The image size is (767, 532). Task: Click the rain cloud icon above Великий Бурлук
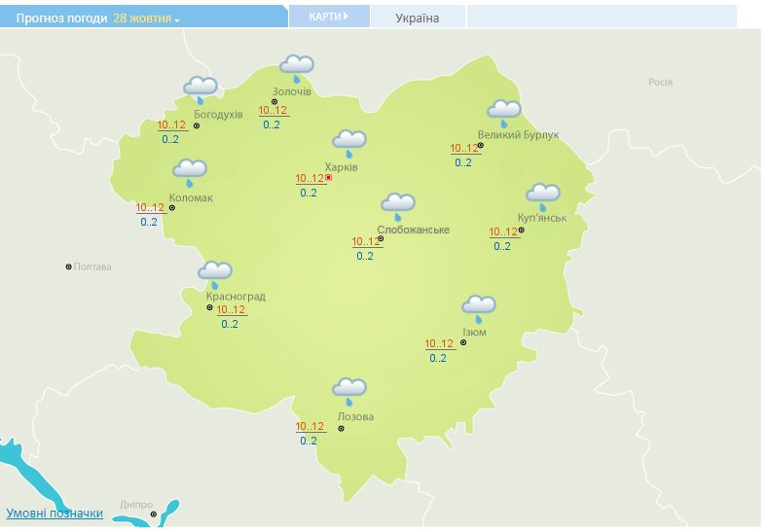[504, 114]
